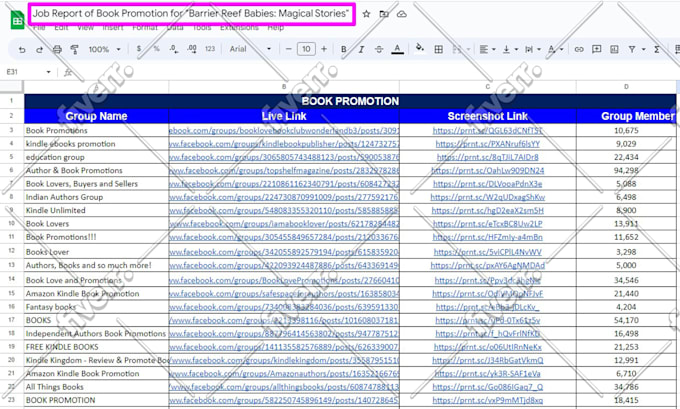Check cloud save status icon
Screen dimensions: 680x409
(x=402, y=14)
